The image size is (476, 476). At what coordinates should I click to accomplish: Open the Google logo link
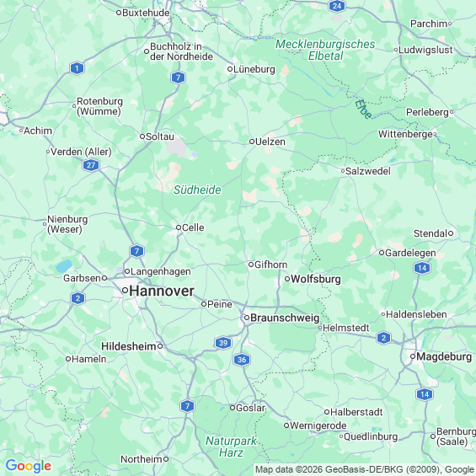29,466
